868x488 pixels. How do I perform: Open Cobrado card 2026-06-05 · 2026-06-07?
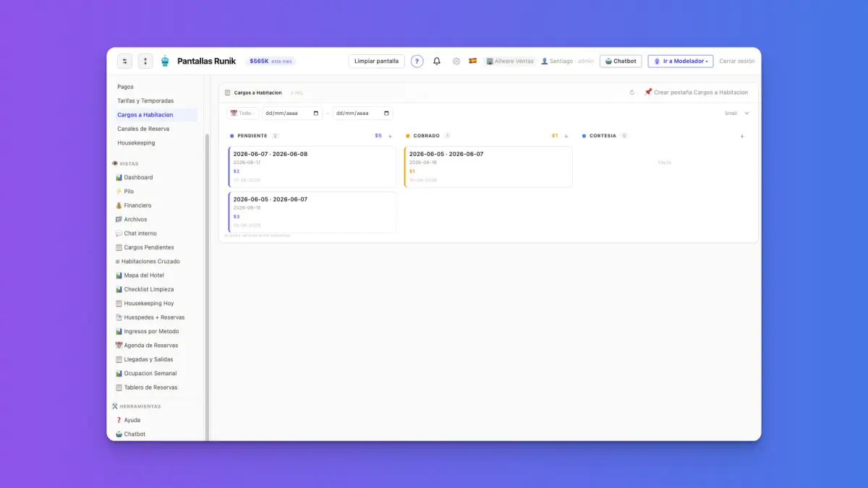pos(488,167)
